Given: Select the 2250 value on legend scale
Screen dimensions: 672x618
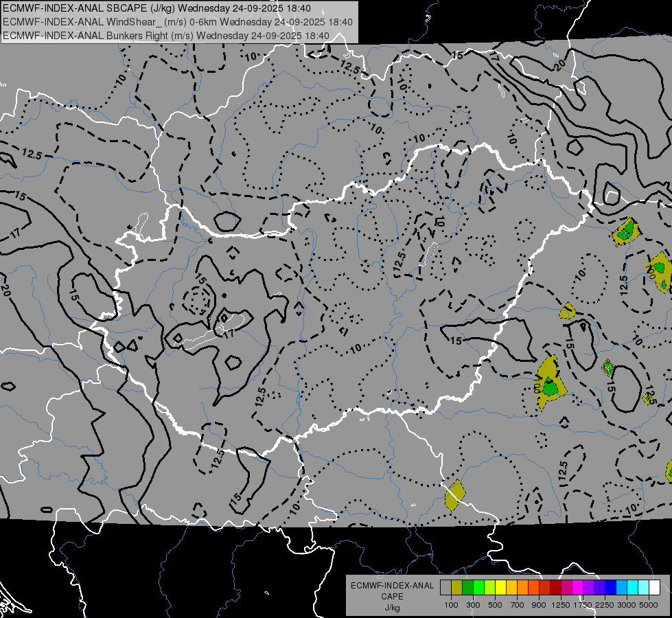Looking at the screenshot, I should click(605, 605).
